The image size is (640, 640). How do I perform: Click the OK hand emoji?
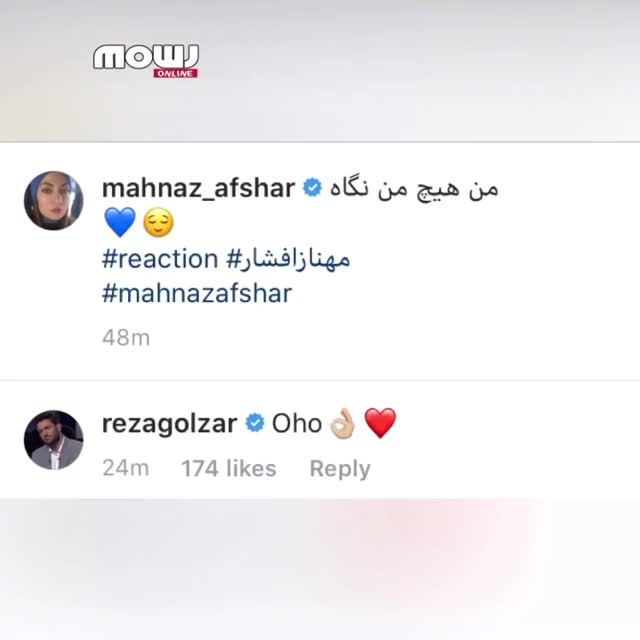[342, 424]
